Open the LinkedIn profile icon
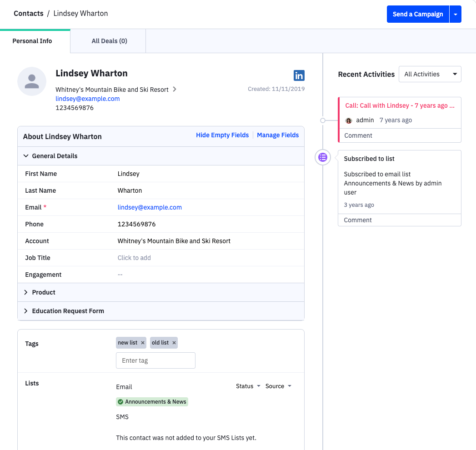 (x=299, y=75)
